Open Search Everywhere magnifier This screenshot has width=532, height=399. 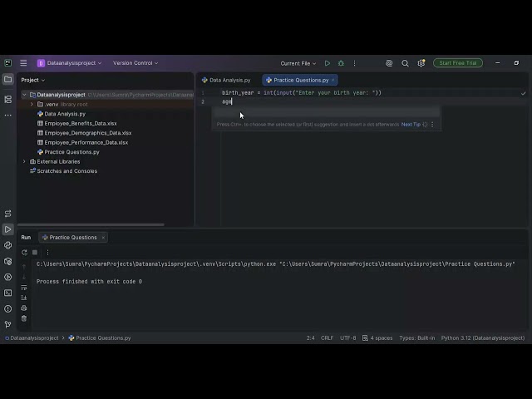(x=405, y=63)
